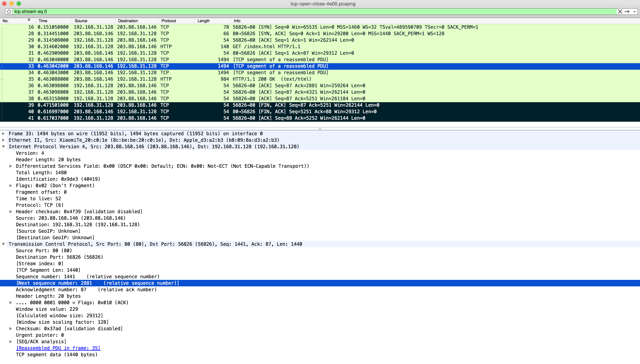Click the green zoom window button

tap(19, 3)
